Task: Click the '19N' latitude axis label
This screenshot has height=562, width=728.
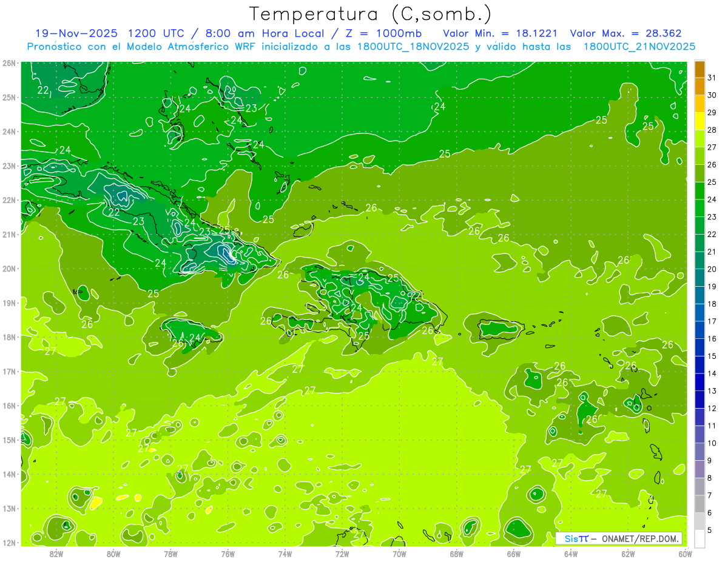Action: (x=9, y=303)
